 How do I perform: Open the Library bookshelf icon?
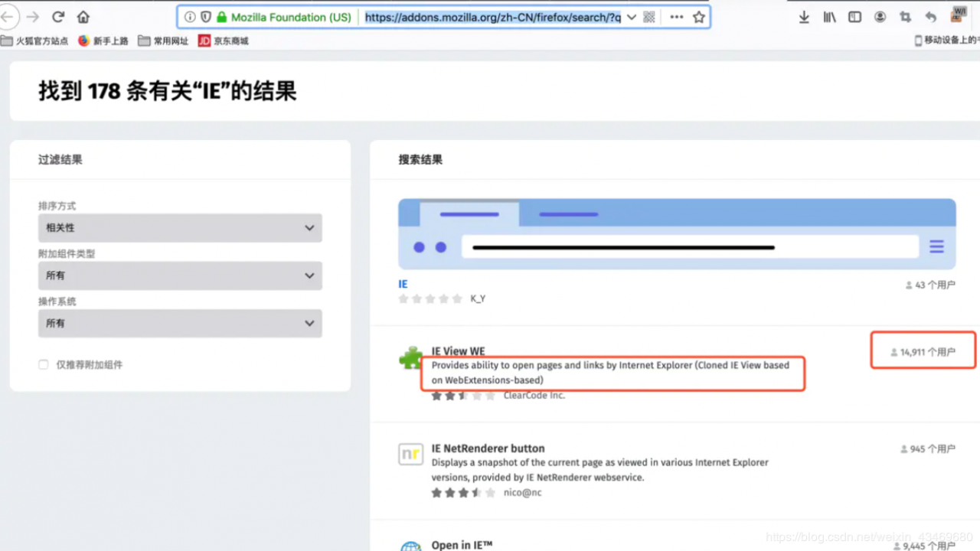(x=829, y=17)
